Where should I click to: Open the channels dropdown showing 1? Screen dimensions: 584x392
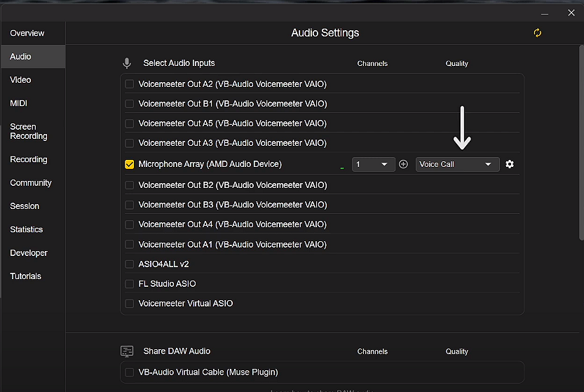point(373,164)
